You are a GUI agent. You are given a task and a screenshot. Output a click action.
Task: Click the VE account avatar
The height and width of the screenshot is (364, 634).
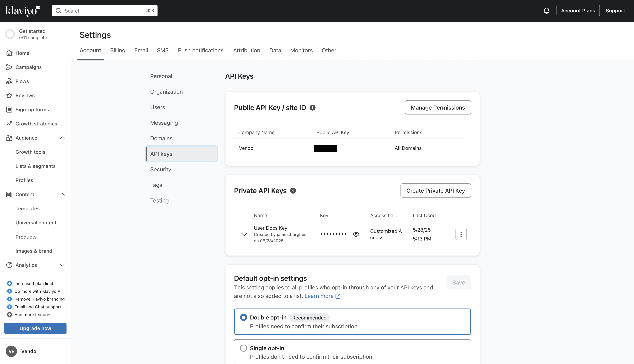tap(11, 351)
